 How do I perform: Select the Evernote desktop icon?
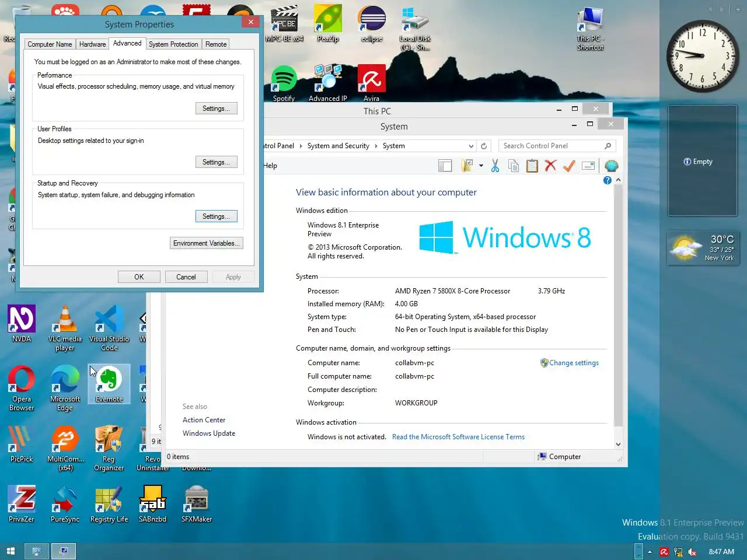(109, 384)
